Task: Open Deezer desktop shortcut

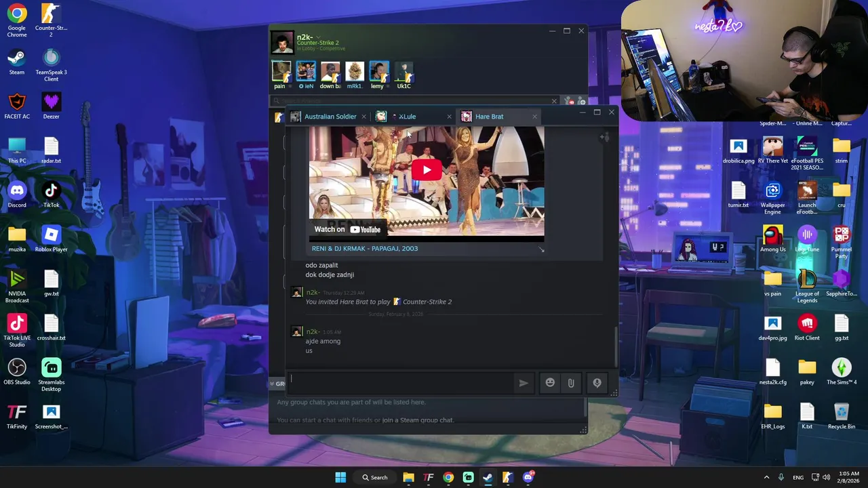Action: point(51,106)
